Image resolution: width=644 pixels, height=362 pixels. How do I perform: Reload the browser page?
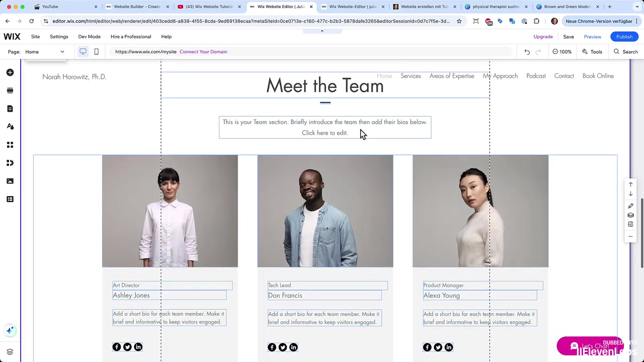[31, 21]
